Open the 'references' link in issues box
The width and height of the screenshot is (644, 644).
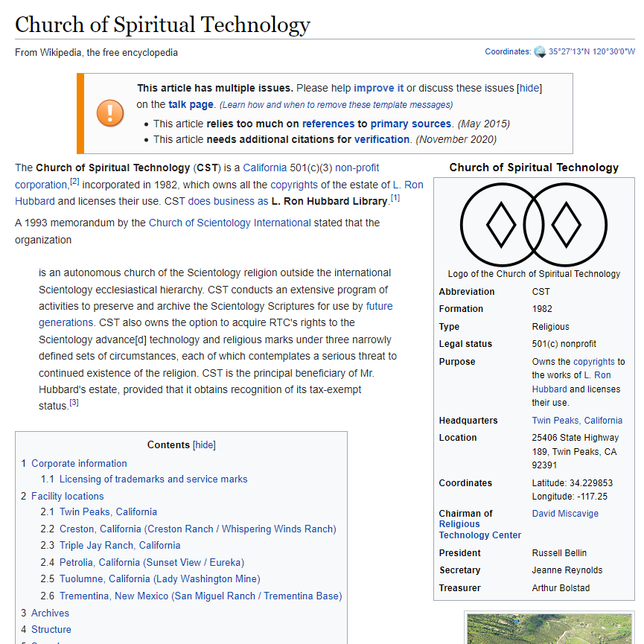(x=328, y=124)
